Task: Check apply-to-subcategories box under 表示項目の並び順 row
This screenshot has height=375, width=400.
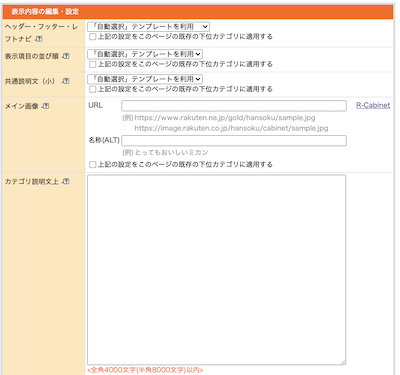Action: point(93,64)
